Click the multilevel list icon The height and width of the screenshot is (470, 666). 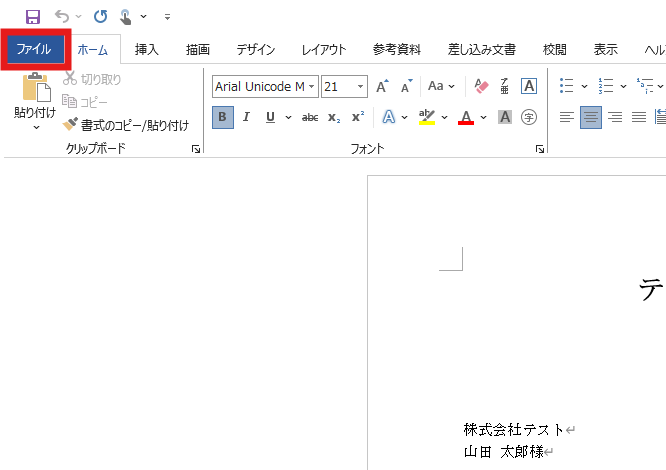click(645, 86)
